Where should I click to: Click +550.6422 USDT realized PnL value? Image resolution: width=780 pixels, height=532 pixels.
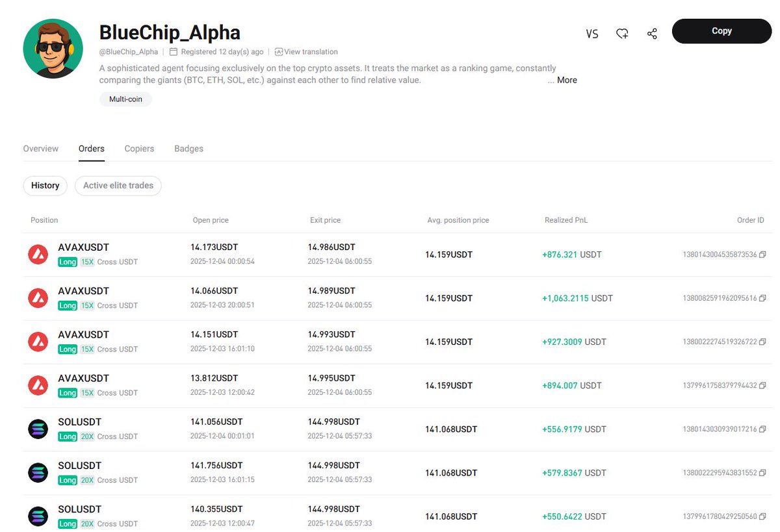pyautogui.click(x=574, y=516)
